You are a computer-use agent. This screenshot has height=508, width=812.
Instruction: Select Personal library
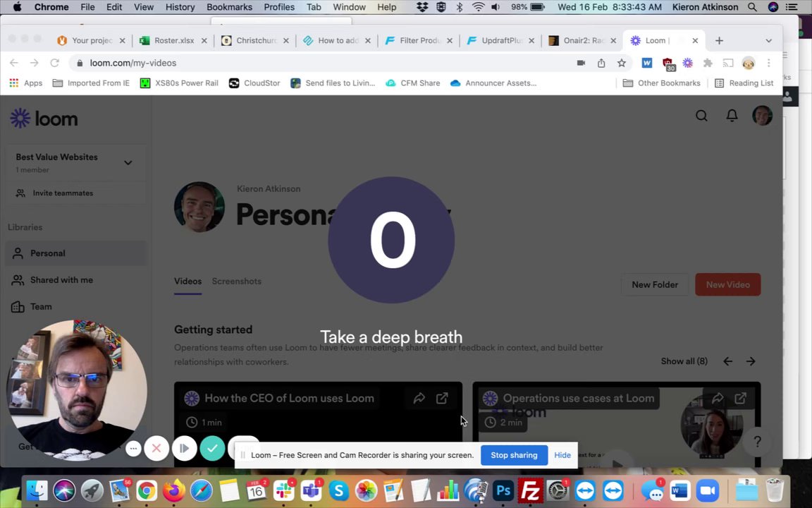(75, 253)
